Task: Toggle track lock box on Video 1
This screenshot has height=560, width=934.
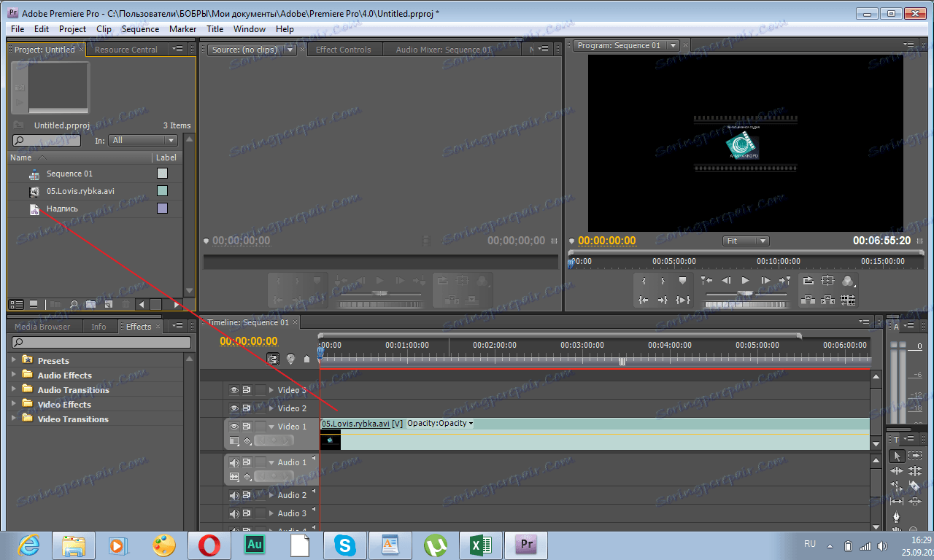Action: 260,427
